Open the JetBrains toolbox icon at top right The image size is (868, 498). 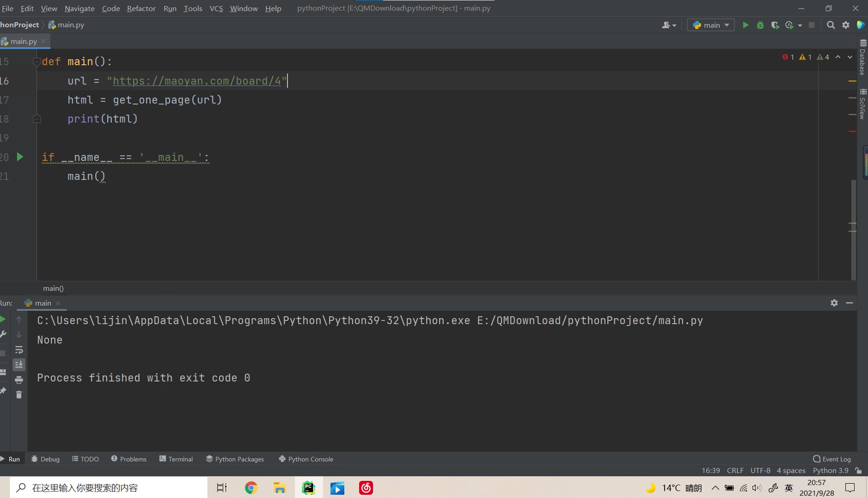point(861,25)
